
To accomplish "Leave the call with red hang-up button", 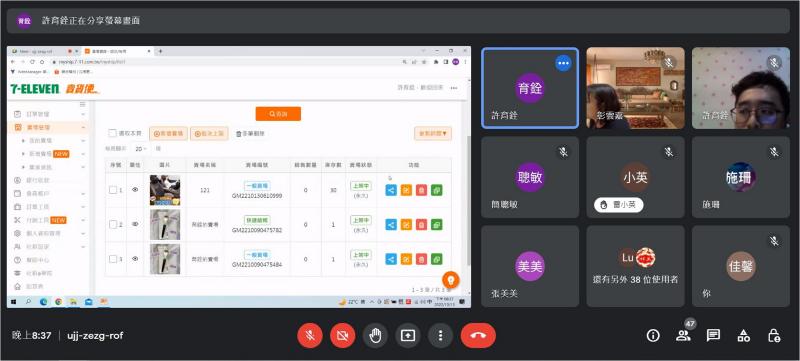I will pyautogui.click(x=478, y=336).
